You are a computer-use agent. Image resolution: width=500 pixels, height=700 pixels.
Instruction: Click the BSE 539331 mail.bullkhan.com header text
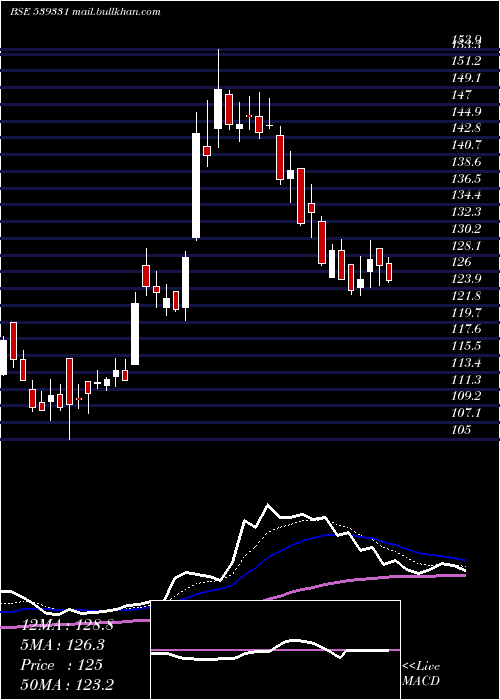(85, 12)
